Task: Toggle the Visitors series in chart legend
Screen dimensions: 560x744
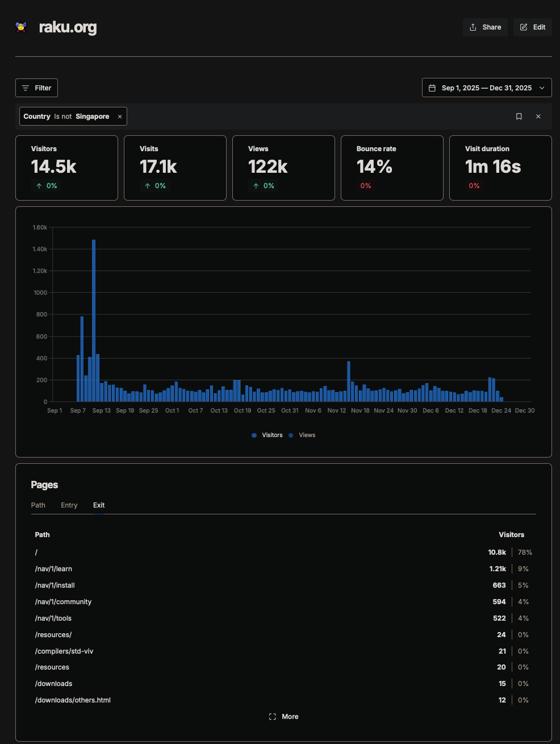Action: tap(268, 435)
